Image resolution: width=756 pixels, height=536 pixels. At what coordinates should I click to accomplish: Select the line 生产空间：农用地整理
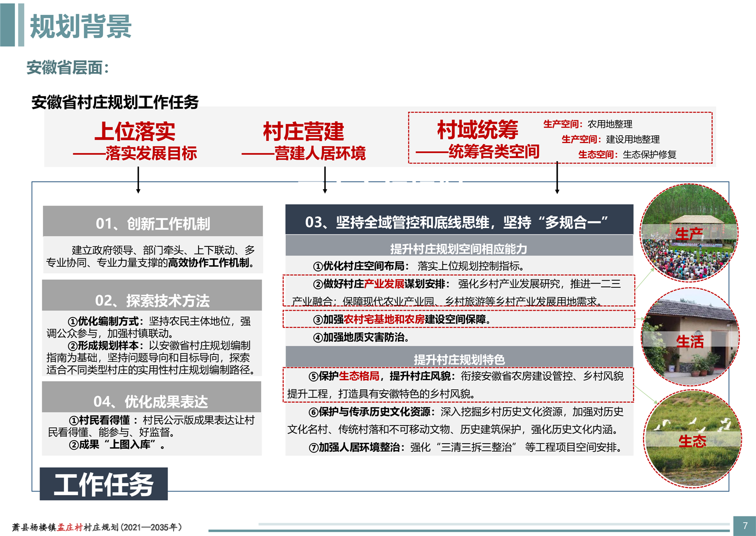tap(588, 124)
